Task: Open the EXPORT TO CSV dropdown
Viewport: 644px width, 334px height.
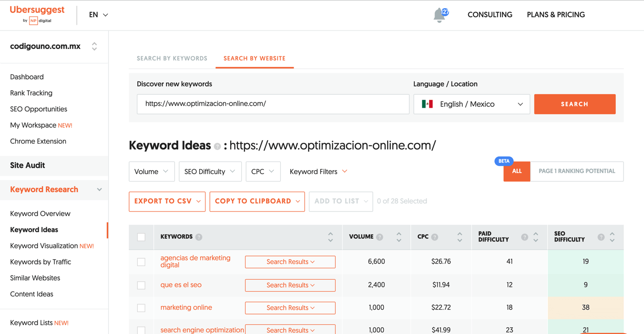Action: point(167,201)
